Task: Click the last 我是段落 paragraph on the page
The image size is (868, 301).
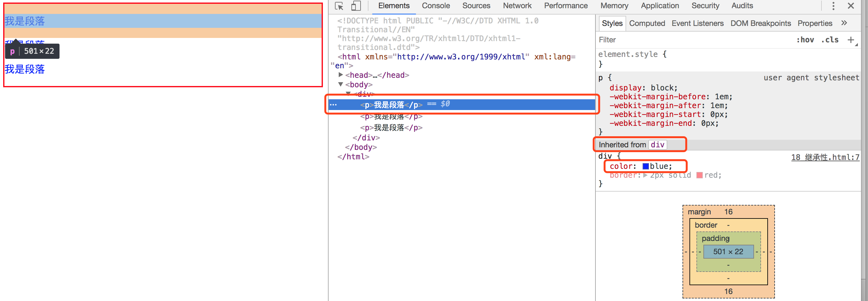Action: [x=25, y=69]
